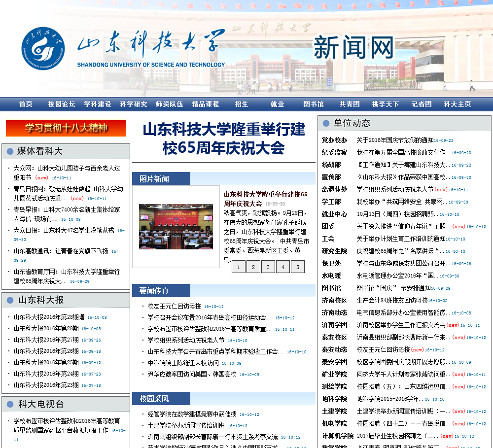Open 记者团 navigation item

coord(422,104)
